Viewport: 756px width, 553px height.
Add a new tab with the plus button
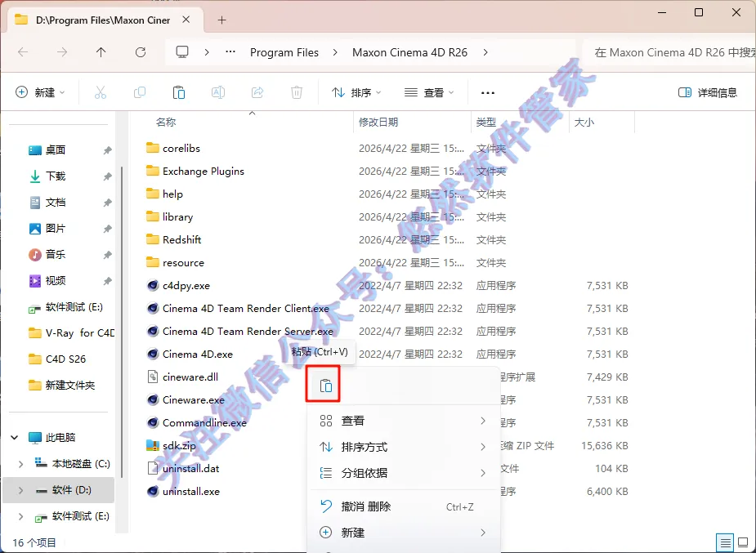[221, 20]
